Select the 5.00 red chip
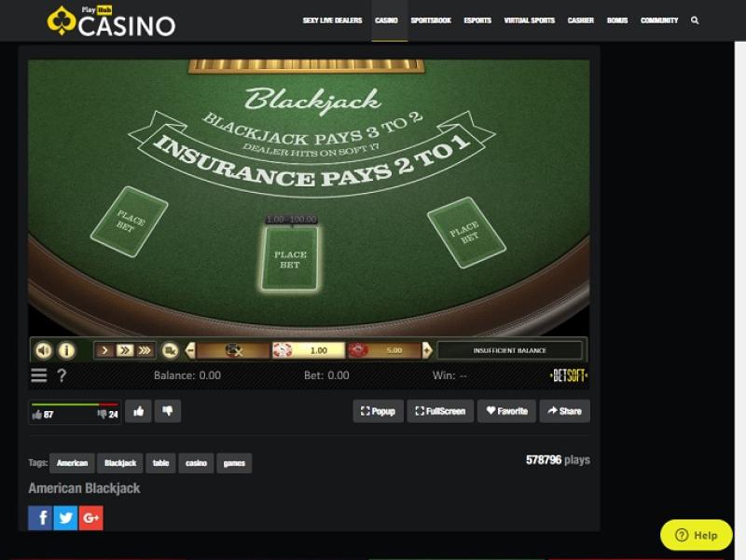Viewport: 746px width, 560px height. coord(384,351)
